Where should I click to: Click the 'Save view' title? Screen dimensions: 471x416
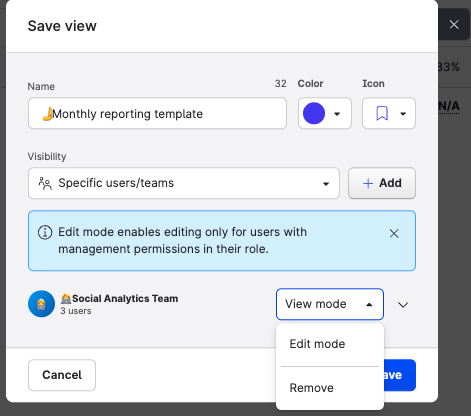pyautogui.click(x=62, y=26)
